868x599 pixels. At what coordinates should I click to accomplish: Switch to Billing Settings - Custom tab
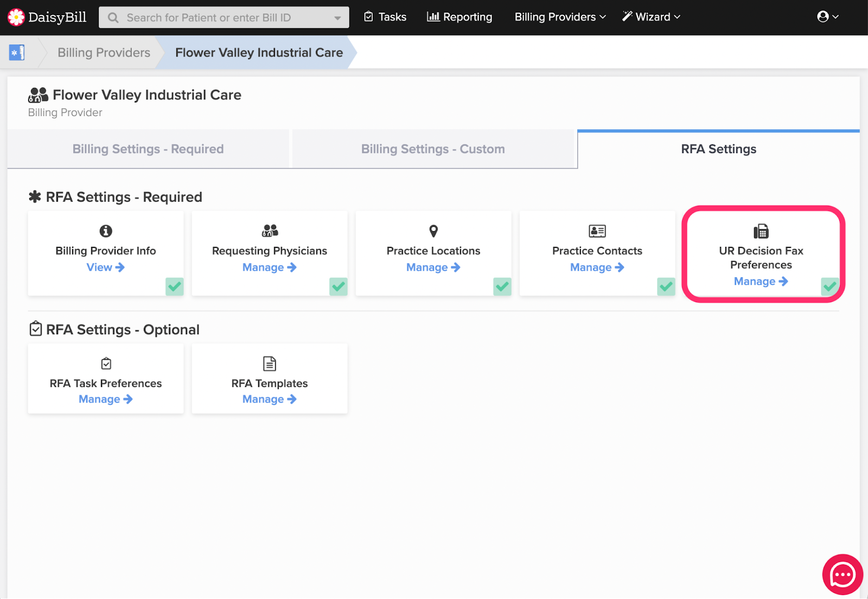click(x=433, y=149)
